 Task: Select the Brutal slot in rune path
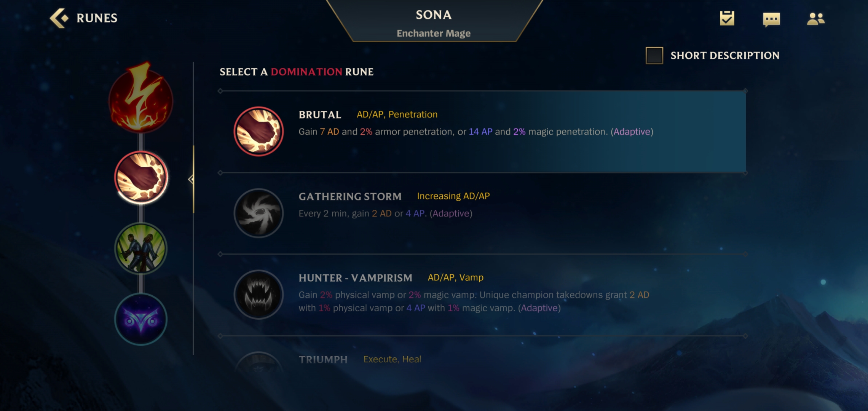pyautogui.click(x=141, y=177)
